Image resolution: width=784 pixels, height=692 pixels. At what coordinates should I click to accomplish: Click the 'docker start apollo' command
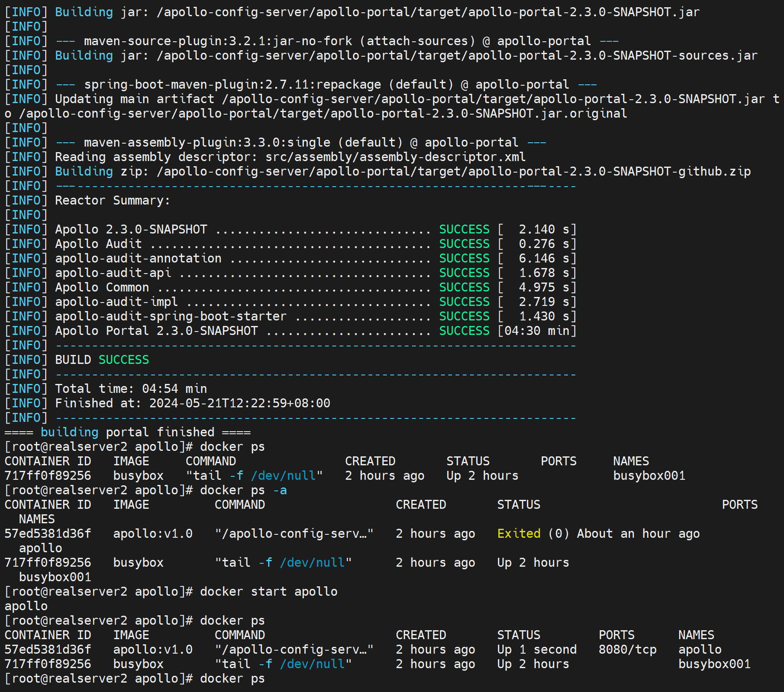pos(268,591)
